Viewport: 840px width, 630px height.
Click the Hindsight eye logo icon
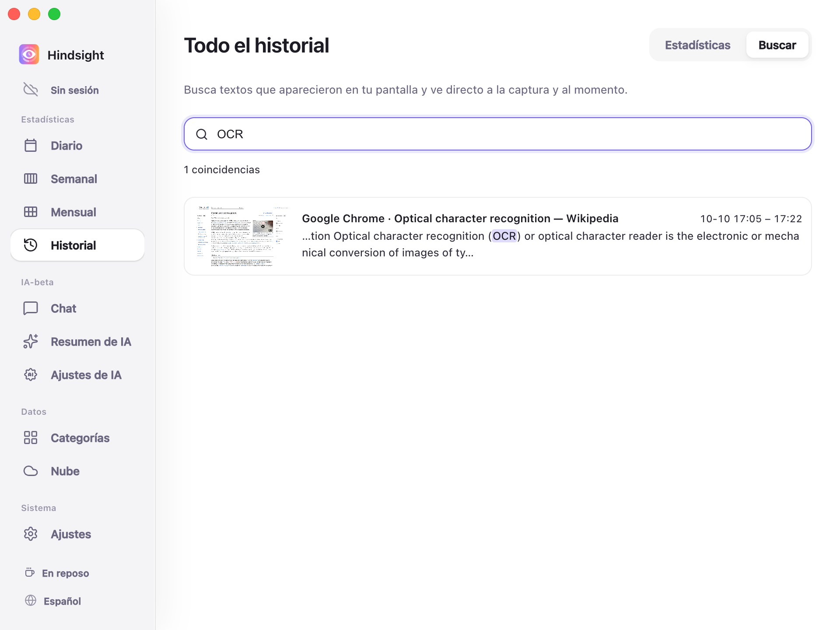[29, 55]
